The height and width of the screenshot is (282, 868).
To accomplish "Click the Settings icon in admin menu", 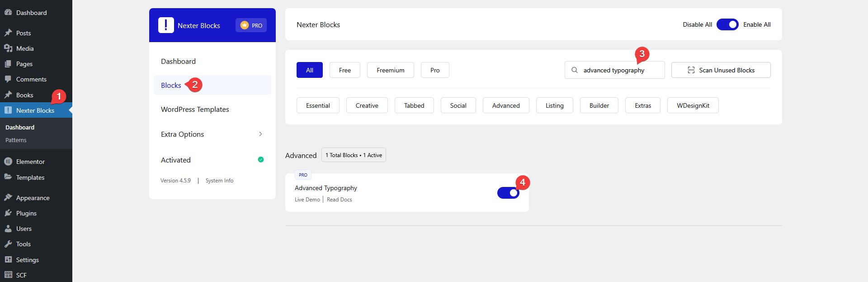I will click(x=8, y=260).
